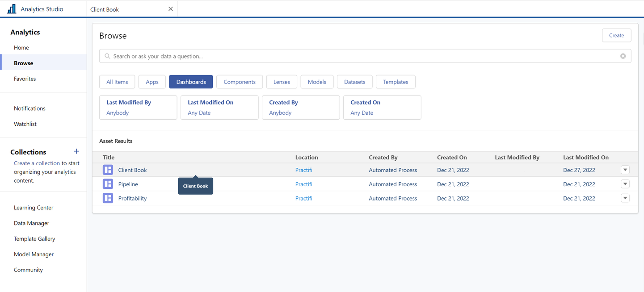Click the Created By column header
The width and height of the screenshot is (644, 292).
[383, 157]
